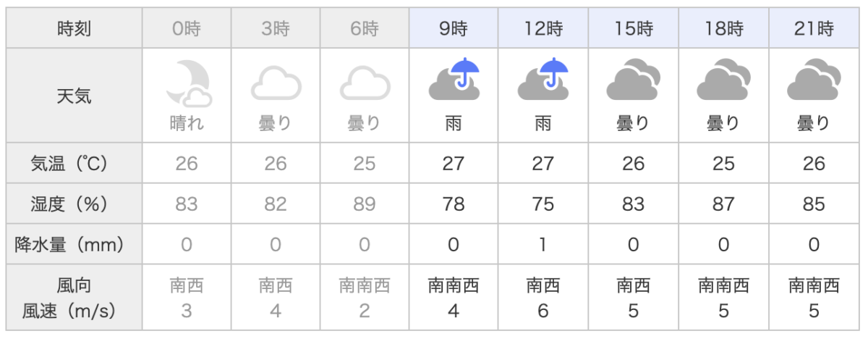Click the 南西 6 wind cell at 12時
Image resolution: width=868 pixels, height=339 pixels.
click(x=543, y=298)
